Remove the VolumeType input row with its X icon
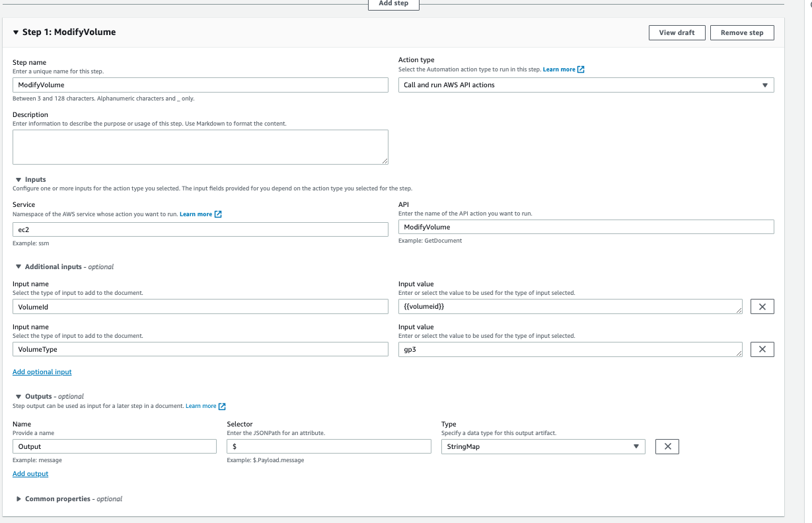Image resolution: width=812 pixels, height=523 pixels. [x=762, y=349]
